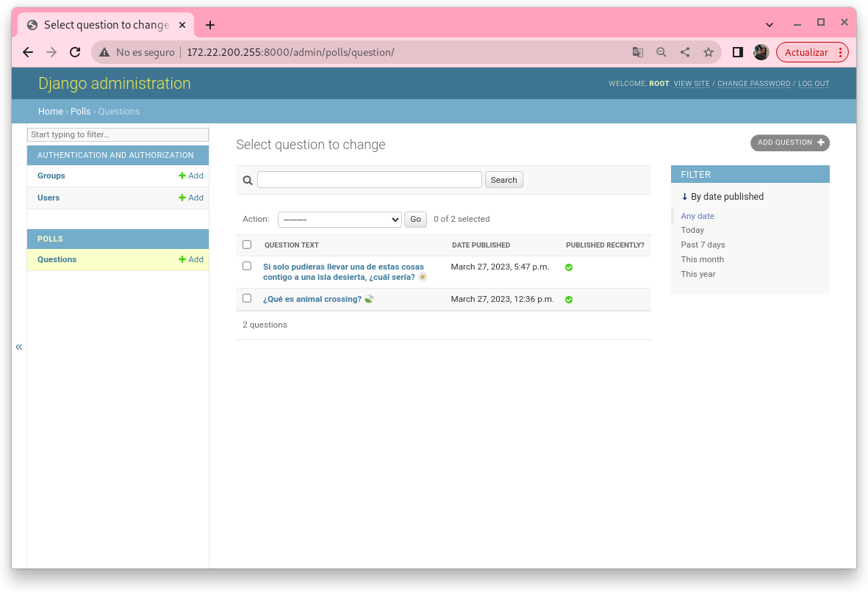Collapse the sidebar with the double-arrow icon

tap(19, 347)
